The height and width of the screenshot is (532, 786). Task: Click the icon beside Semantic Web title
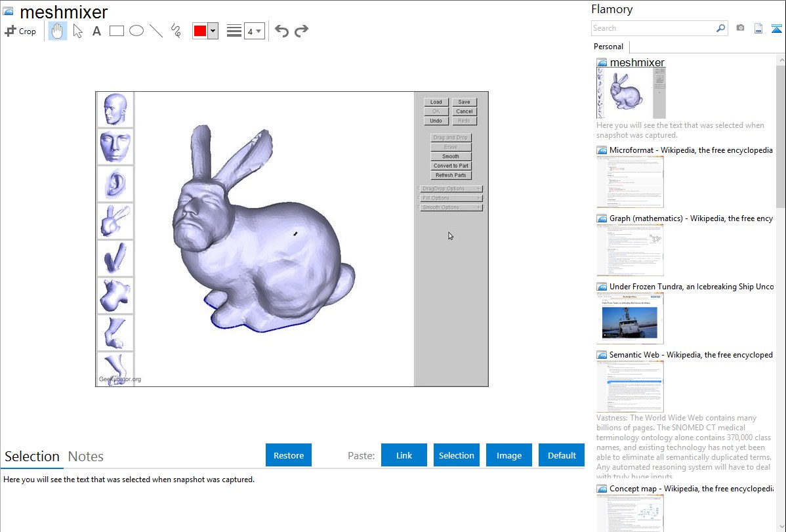(x=602, y=355)
